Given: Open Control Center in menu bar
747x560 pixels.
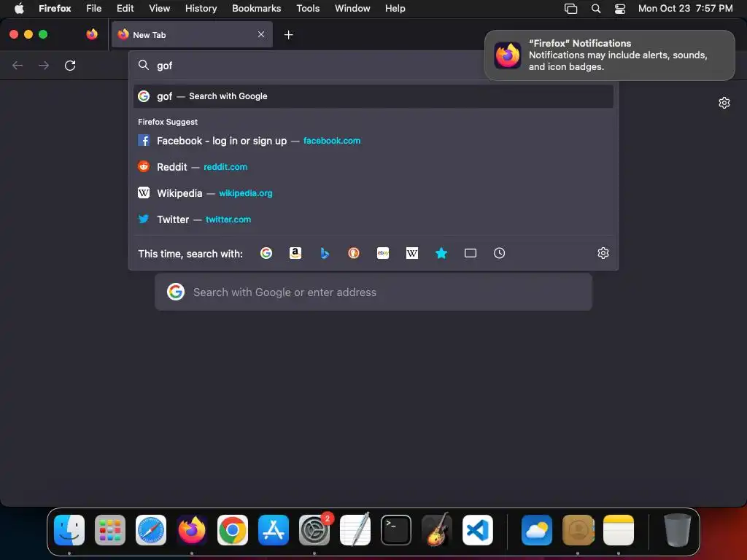Looking at the screenshot, I should pos(620,9).
